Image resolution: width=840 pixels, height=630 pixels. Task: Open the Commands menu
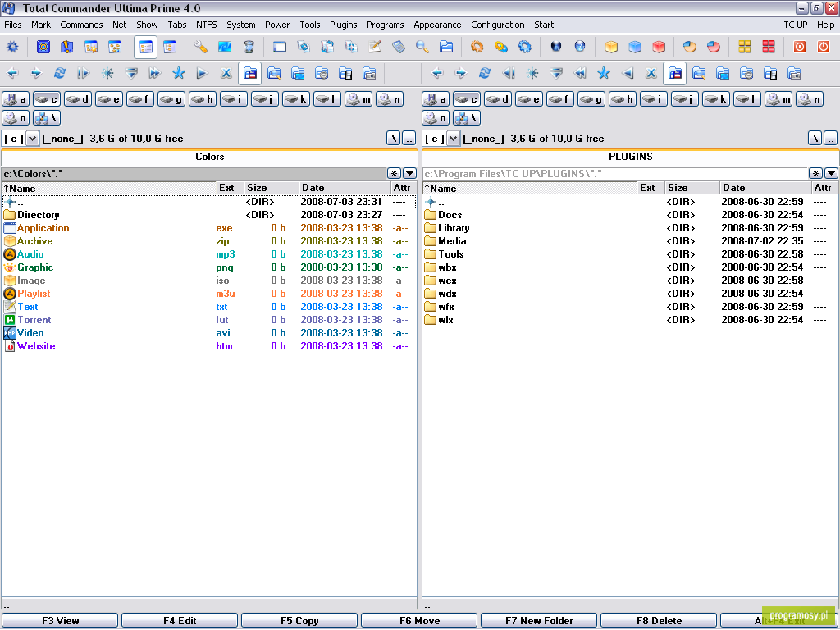[81, 25]
